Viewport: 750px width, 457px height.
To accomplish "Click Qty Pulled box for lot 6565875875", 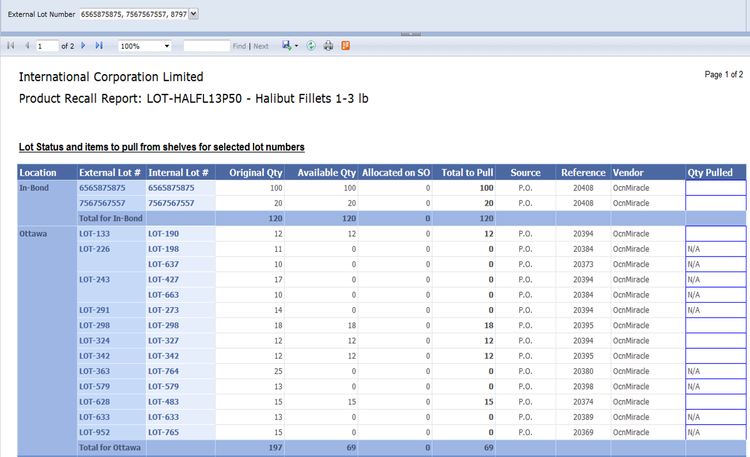I will click(x=716, y=188).
